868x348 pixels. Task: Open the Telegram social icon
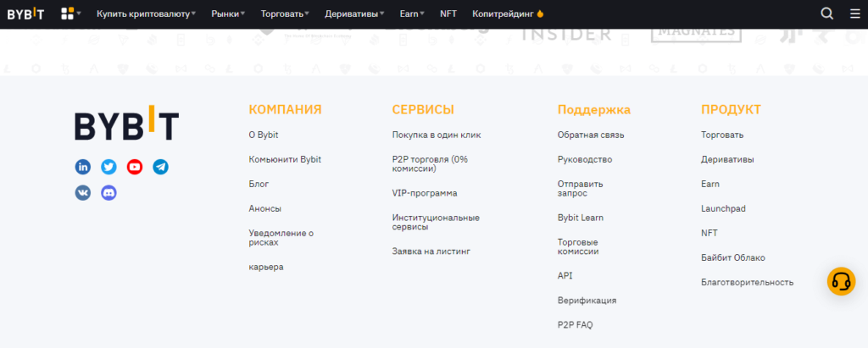pos(160,167)
